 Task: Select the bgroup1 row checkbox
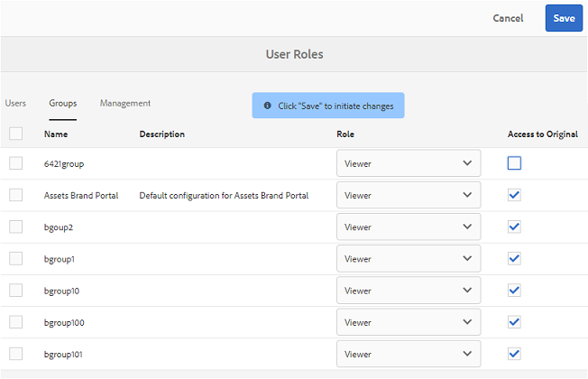click(15, 259)
